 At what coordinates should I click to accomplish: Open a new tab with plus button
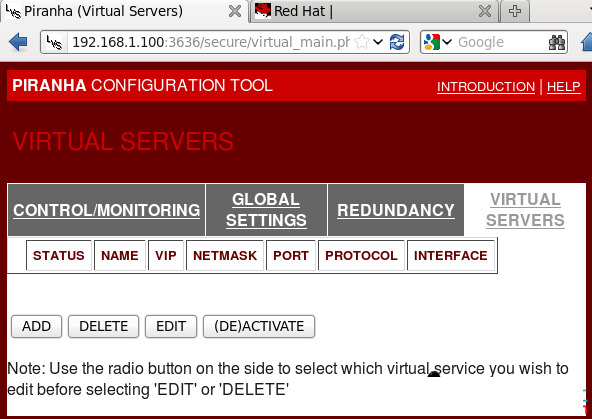pyautogui.click(x=515, y=11)
